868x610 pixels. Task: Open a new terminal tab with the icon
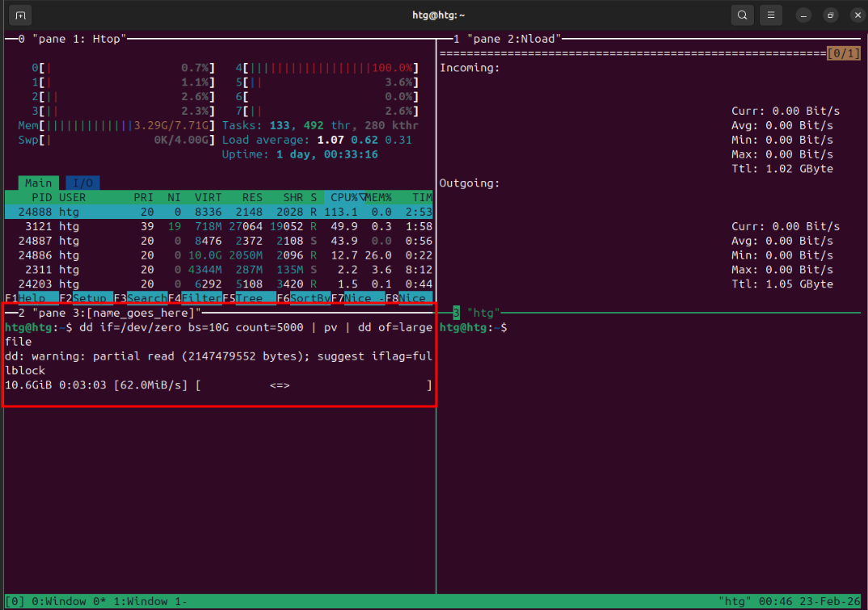[x=20, y=15]
